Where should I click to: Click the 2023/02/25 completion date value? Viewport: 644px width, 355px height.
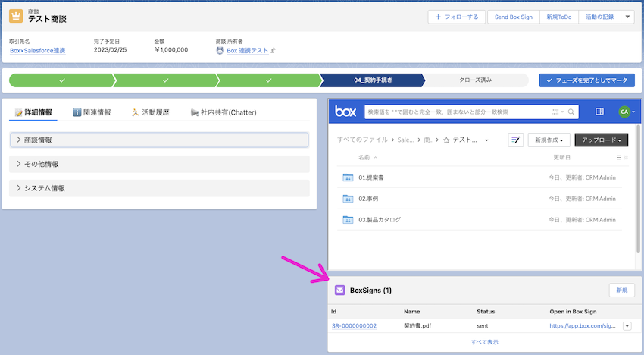pos(110,50)
